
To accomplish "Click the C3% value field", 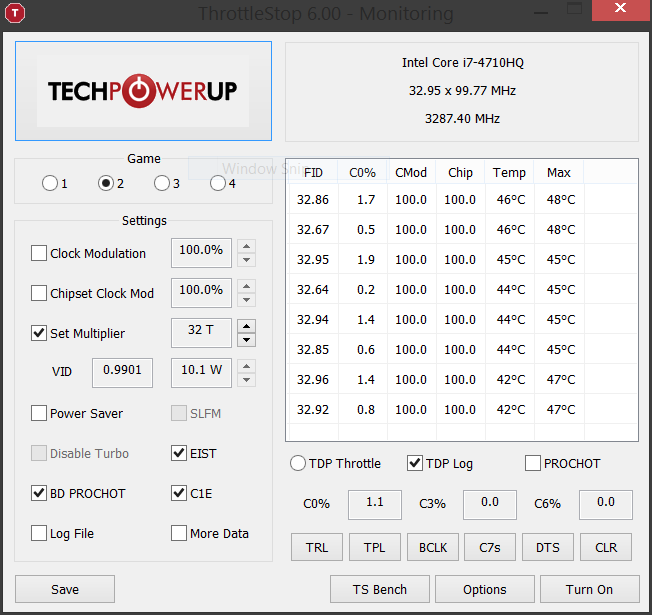I will (490, 504).
